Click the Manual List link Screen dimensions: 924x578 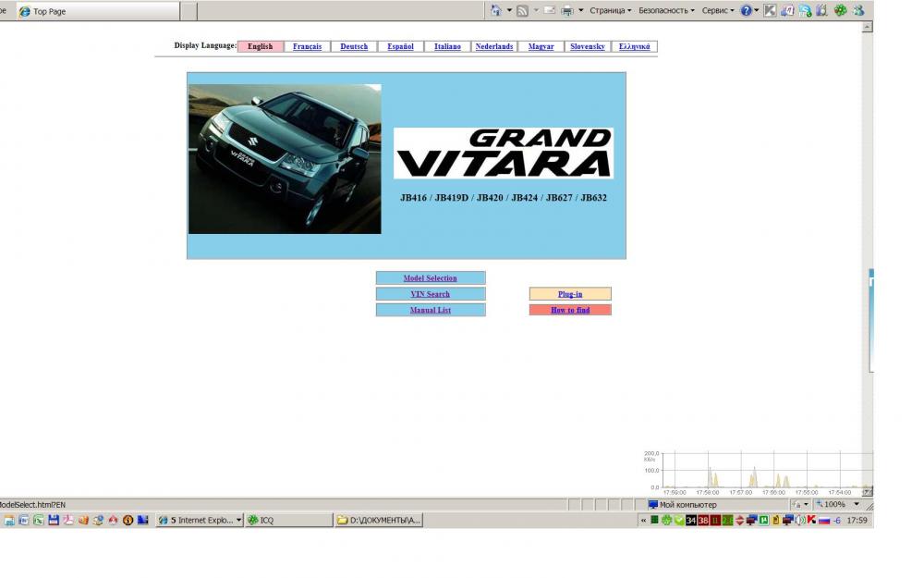[430, 311]
